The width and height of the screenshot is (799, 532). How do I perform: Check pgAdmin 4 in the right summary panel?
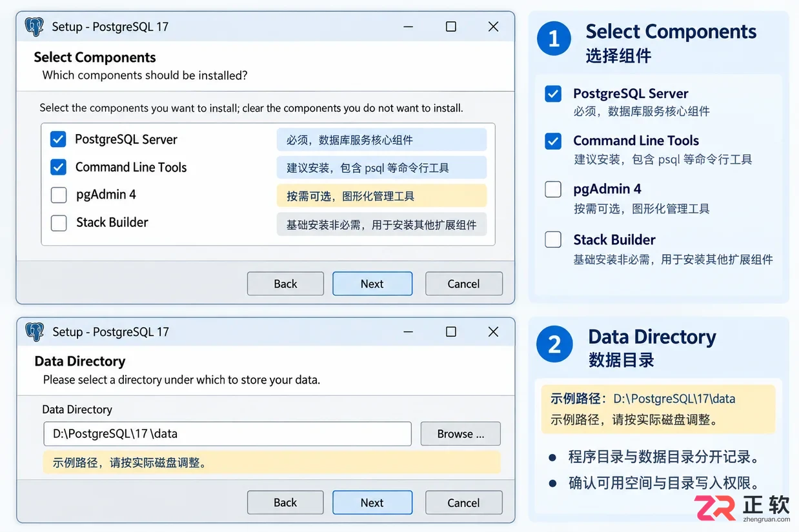[553, 189]
